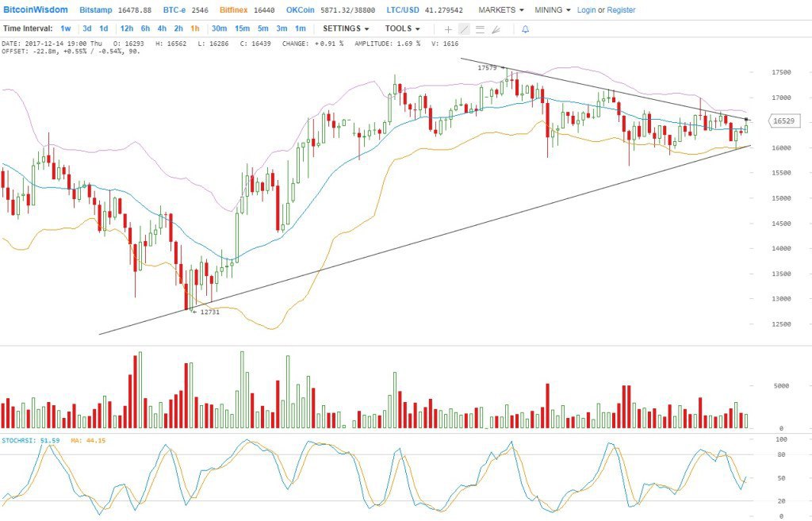Screen dimensions: 812x521
Task: Expand the SETTINGS dropdown
Action: click(x=346, y=29)
